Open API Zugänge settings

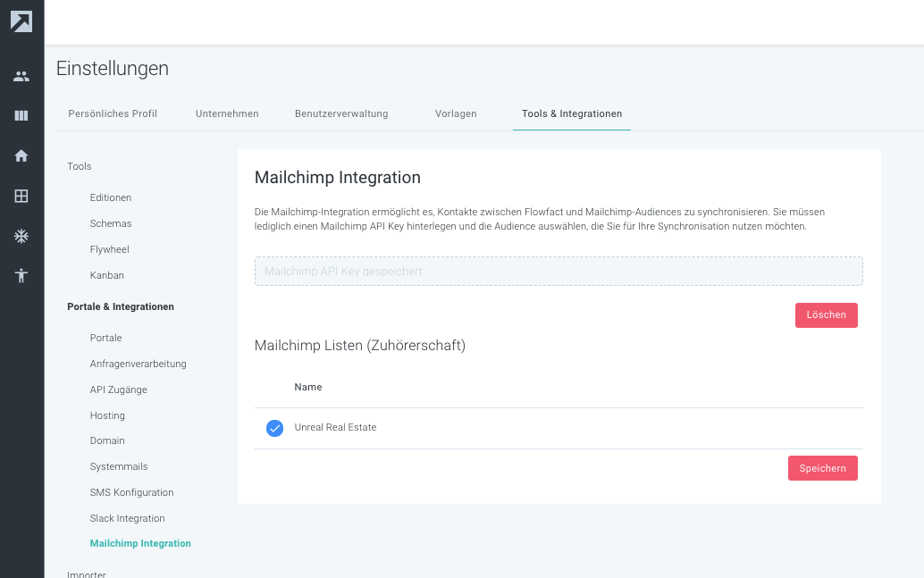119,390
